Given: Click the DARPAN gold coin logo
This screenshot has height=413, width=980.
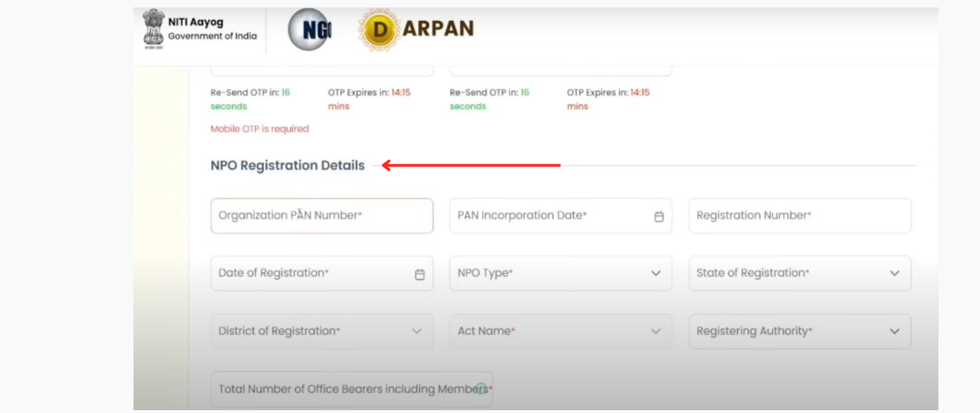Looking at the screenshot, I should point(377,30).
